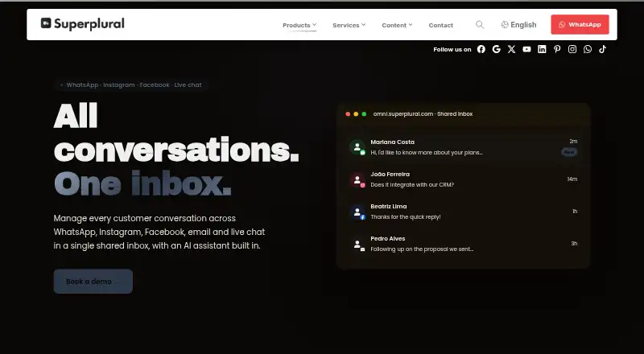The image size is (644, 354).
Task: Expand the Content chevron
Action: (411, 25)
